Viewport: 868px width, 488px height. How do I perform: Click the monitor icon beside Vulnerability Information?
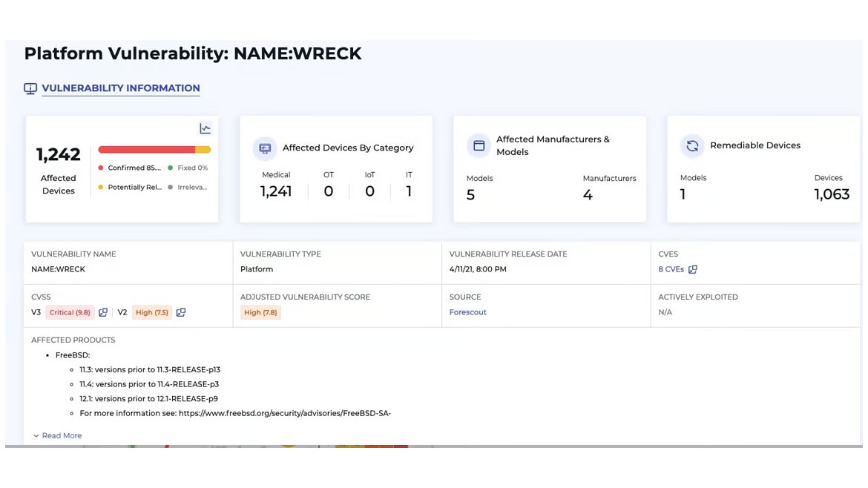click(x=30, y=88)
